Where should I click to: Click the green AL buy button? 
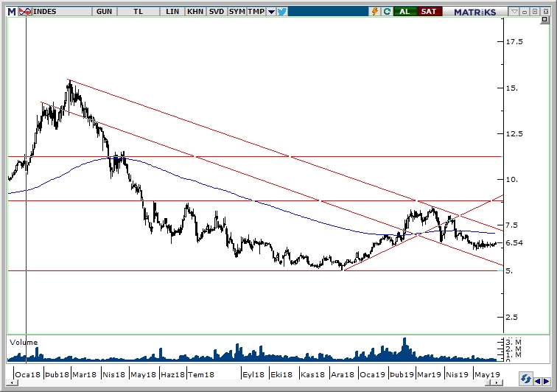pyautogui.click(x=404, y=11)
